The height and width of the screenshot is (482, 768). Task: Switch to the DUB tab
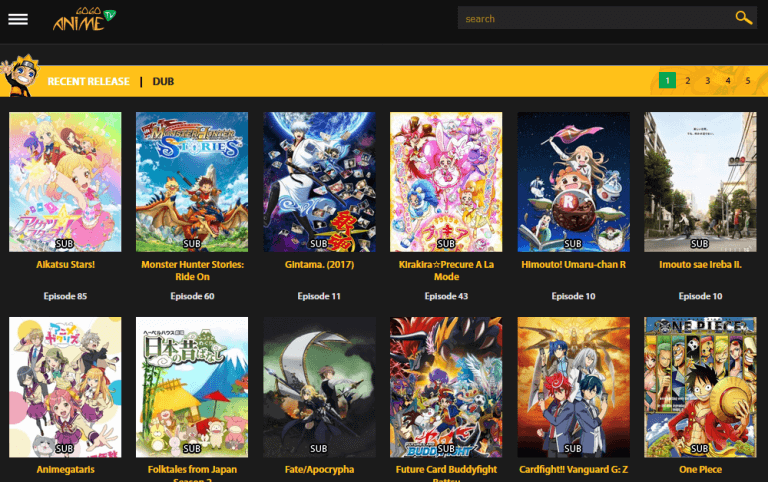(x=163, y=81)
